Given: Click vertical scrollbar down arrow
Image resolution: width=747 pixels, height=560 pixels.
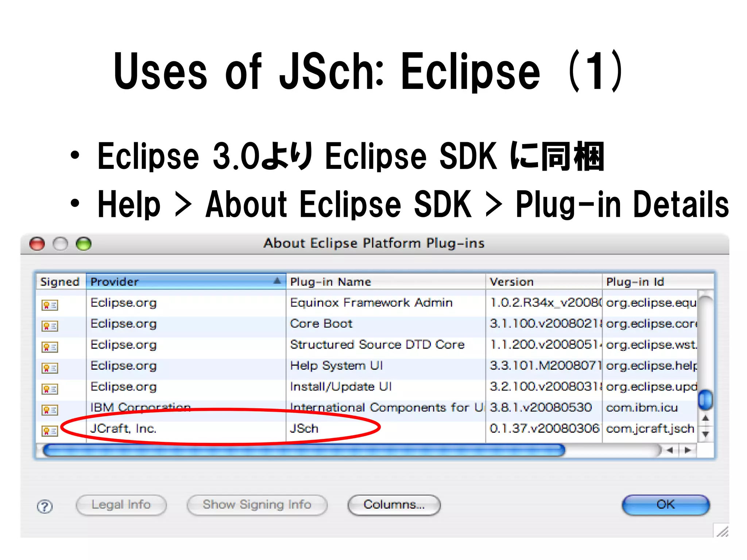Looking at the screenshot, I should click(705, 434).
